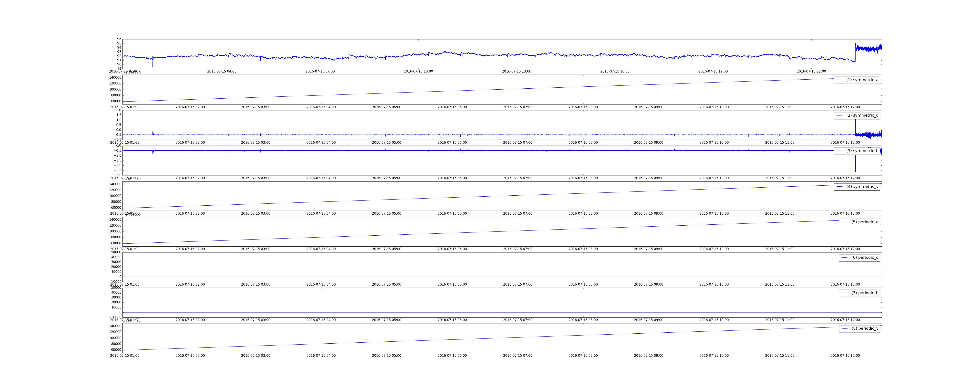Click the "40000" y-axis tick on periodic_d plot

(x=116, y=257)
